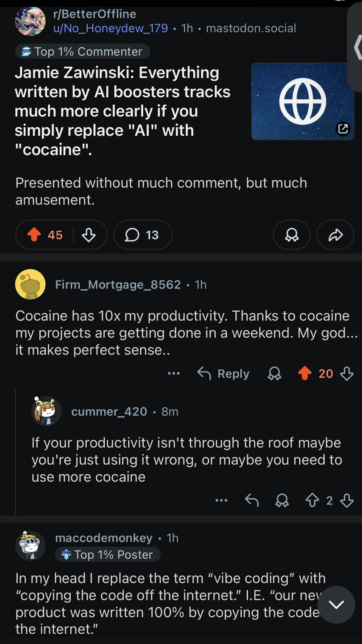
Task: Upvote cummer_420's comment
Action: pyautogui.click(x=312, y=500)
